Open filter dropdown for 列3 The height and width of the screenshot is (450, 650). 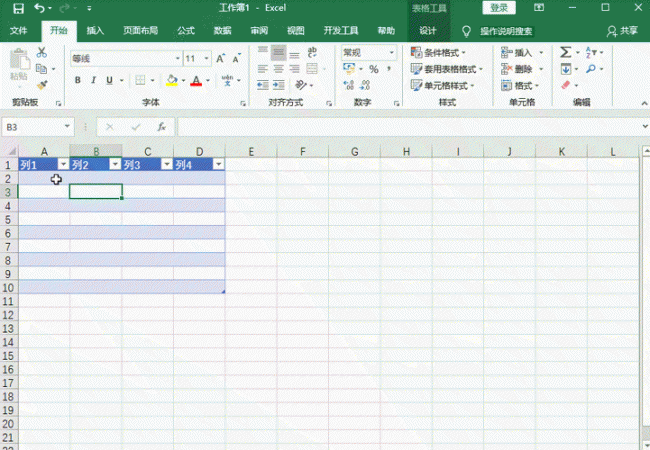point(167,165)
